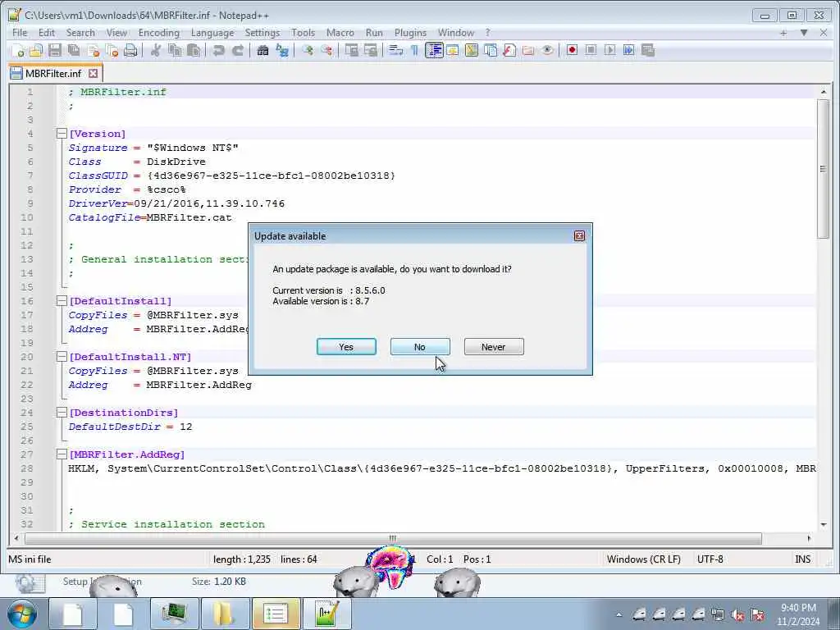Click the vertical scrollbar thumb
This screenshot has width=840, height=630.
824,169
